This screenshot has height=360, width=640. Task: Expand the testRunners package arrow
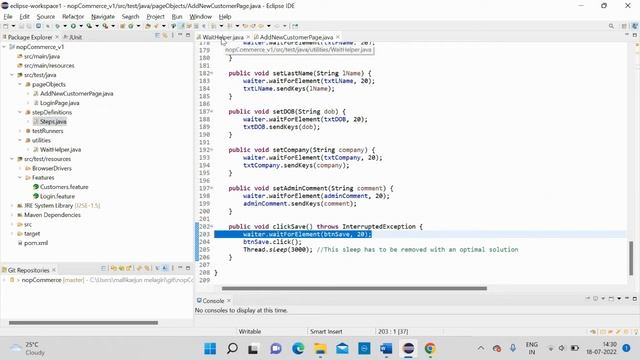pyautogui.click(x=20, y=131)
